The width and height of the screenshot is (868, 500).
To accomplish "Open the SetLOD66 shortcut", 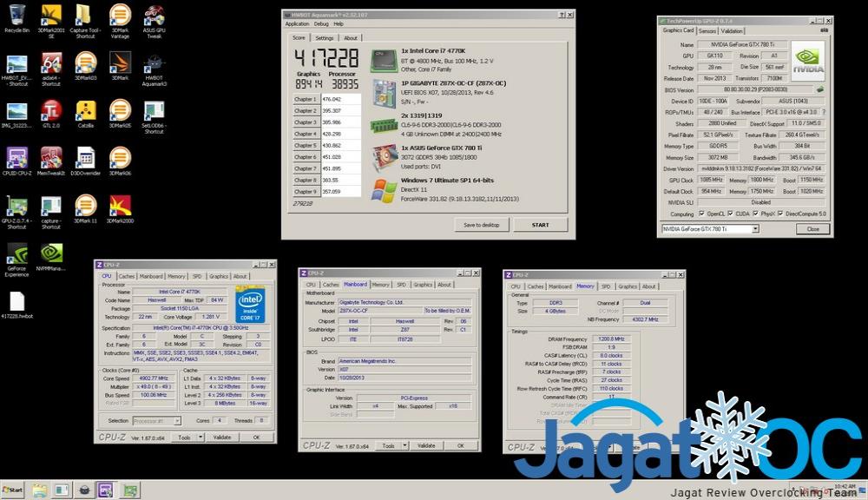I will point(154,116).
